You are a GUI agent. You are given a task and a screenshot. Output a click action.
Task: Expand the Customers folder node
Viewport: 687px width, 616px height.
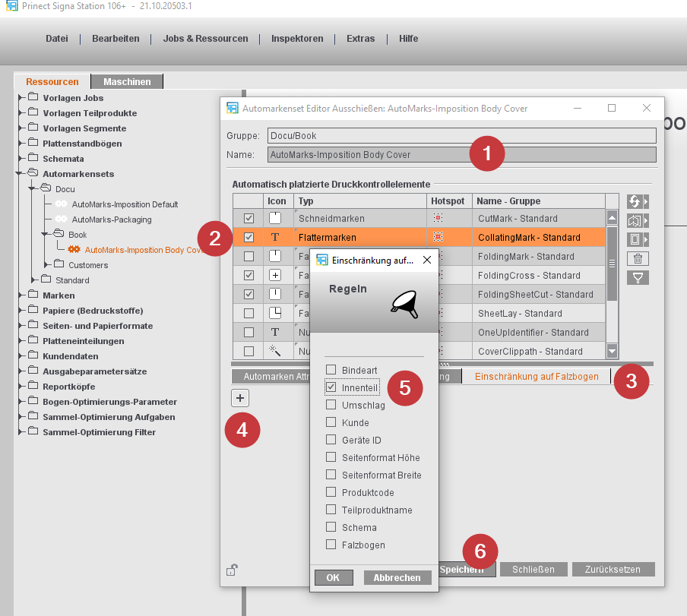pos(47,265)
